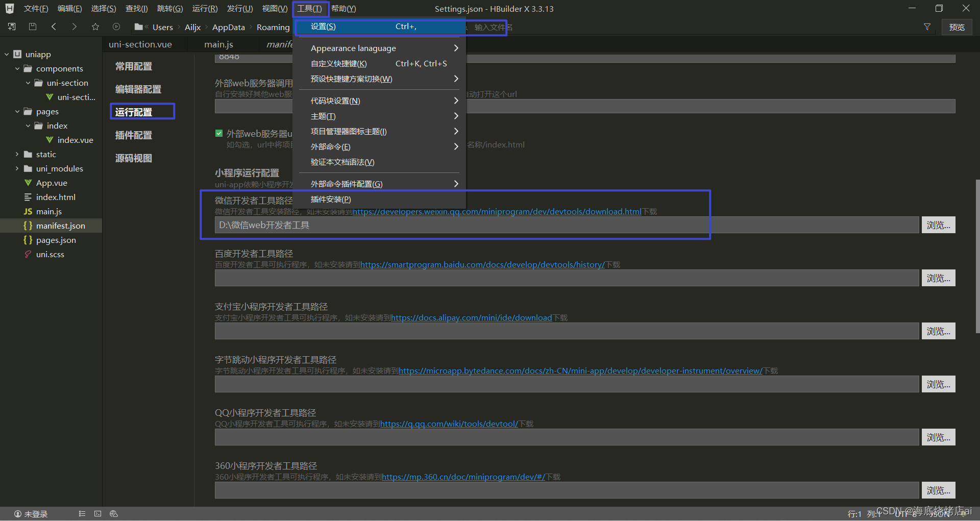Open the 帮助(Y) menu
This screenshot has height=521, width=980.
(x=344, y=9)
